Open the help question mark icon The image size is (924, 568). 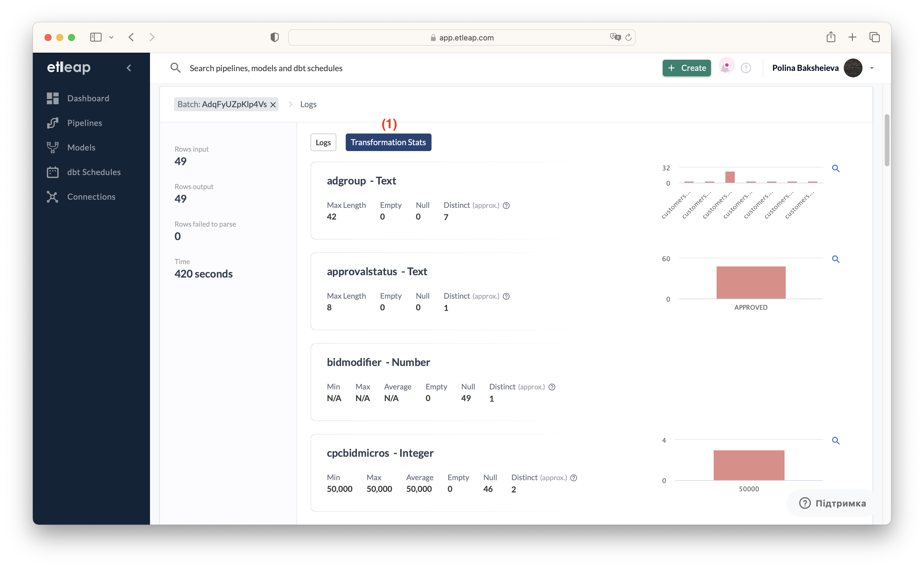(x=746, y=68)
